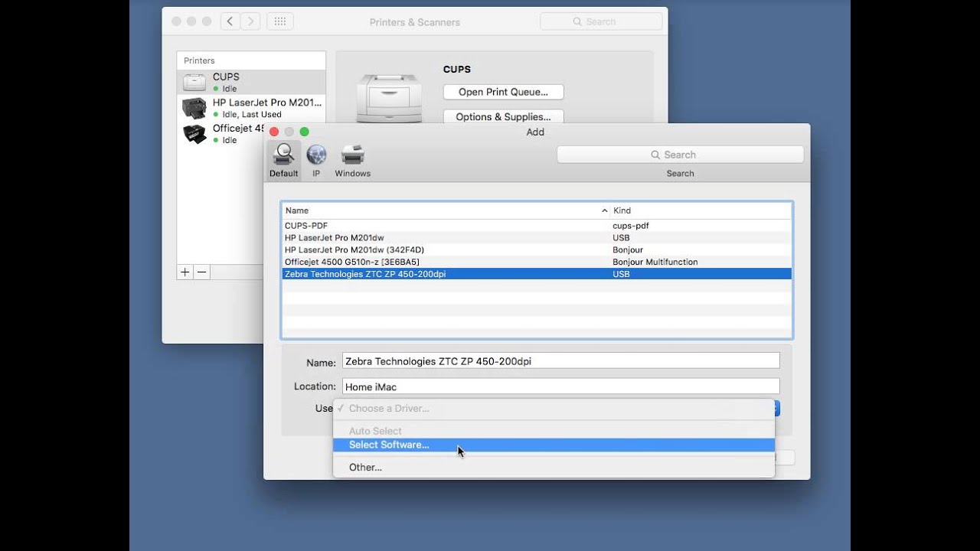
Task: Open Print Queue for CUPS
Action: [x=503, y=92]
